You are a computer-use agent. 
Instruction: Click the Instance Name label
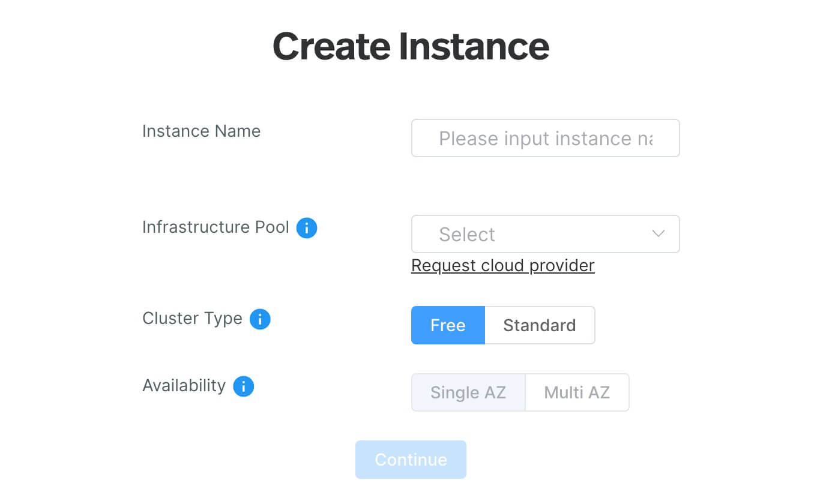[x=201, y=131]
